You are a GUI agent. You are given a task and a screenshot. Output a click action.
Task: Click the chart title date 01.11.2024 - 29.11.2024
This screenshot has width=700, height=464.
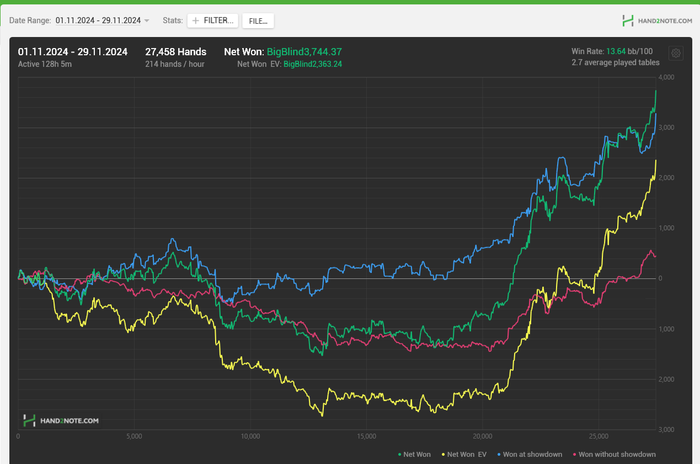click(x=73, y=52)
